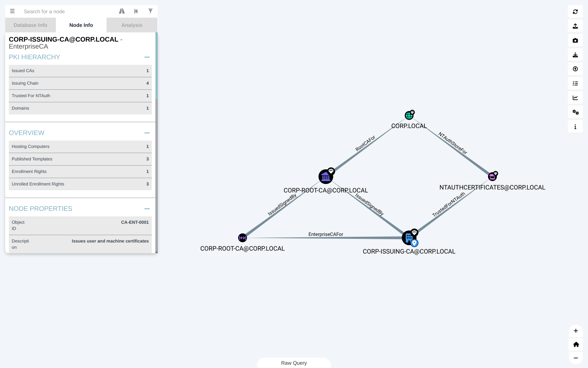Click the Unrolled Enrollment Rights row
This screenshot has height=368, width=588.
80,184
